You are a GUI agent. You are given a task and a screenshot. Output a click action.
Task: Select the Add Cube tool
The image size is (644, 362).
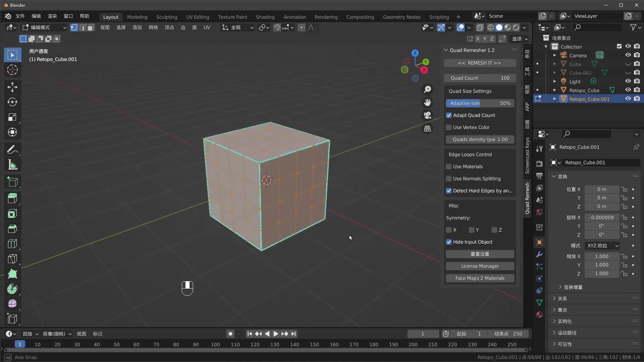click(x=12, y=182)
